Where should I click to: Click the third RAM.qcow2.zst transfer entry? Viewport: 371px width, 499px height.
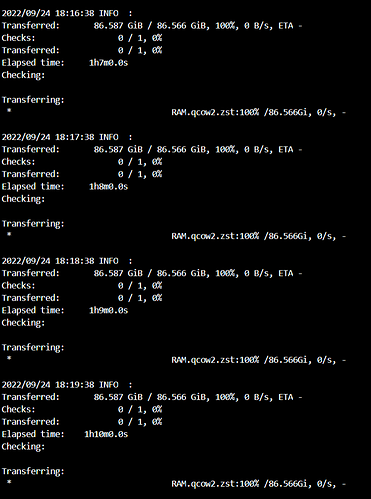259,360
